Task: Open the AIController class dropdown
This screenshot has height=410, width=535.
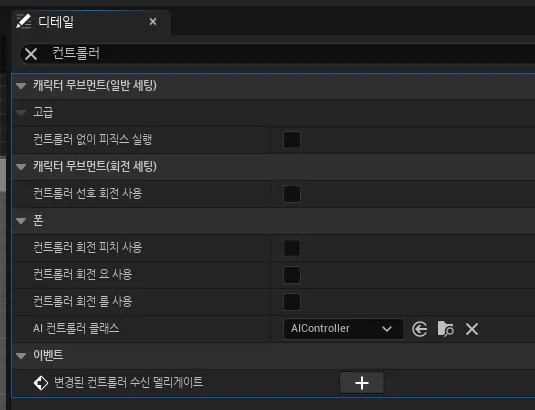Action: point(344,329)
